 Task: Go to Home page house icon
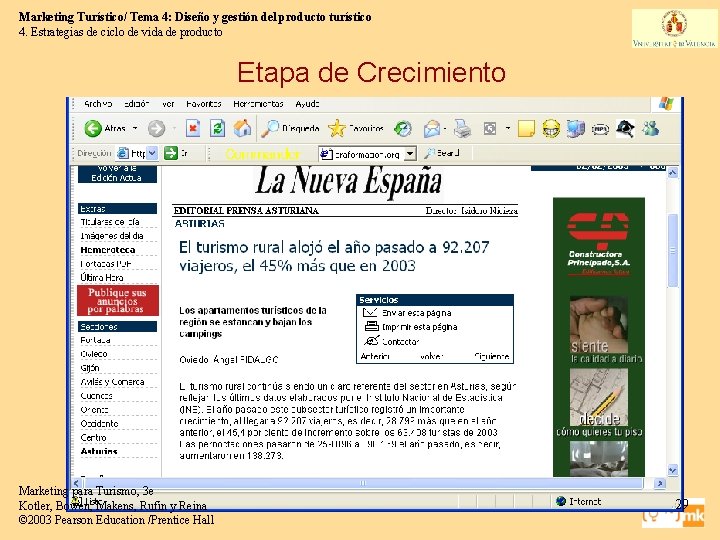point(242,128)
